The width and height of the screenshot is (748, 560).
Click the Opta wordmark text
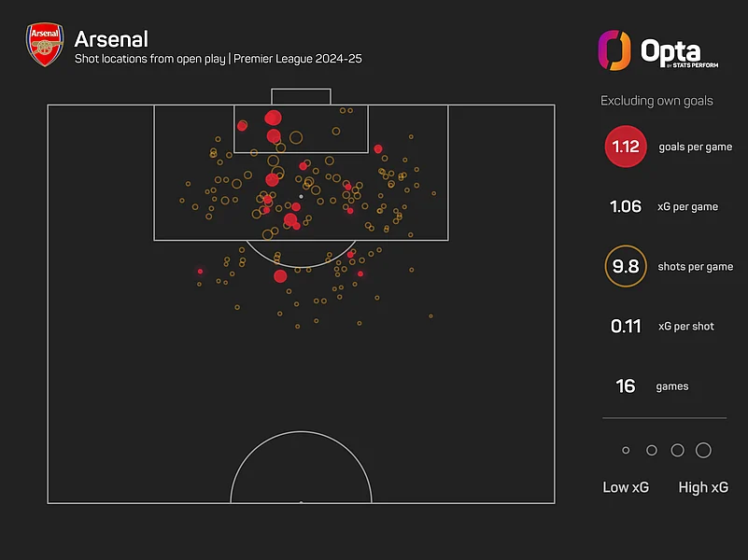tap(670, 49)
